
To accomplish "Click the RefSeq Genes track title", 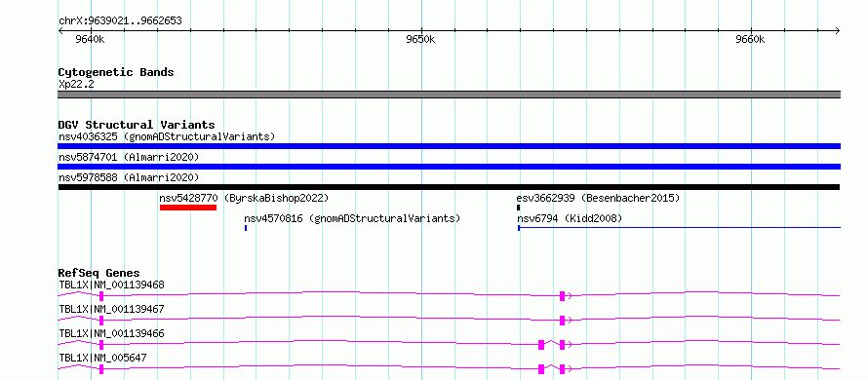I will (99, 273).
